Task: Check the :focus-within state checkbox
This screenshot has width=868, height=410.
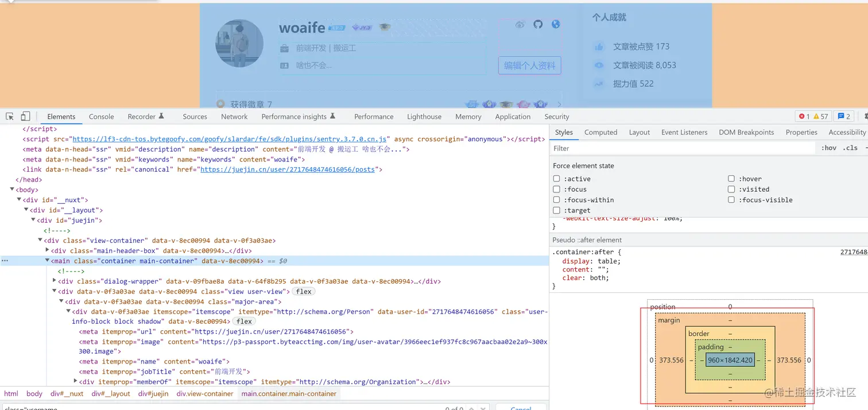Action: click(556, 200)
